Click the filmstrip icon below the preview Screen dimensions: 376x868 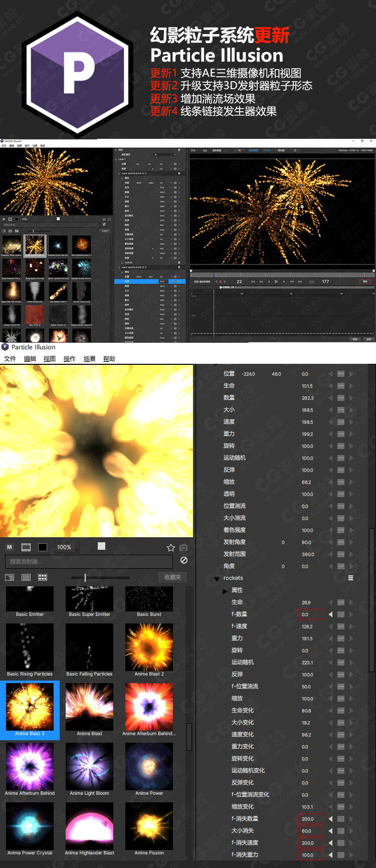26,547
